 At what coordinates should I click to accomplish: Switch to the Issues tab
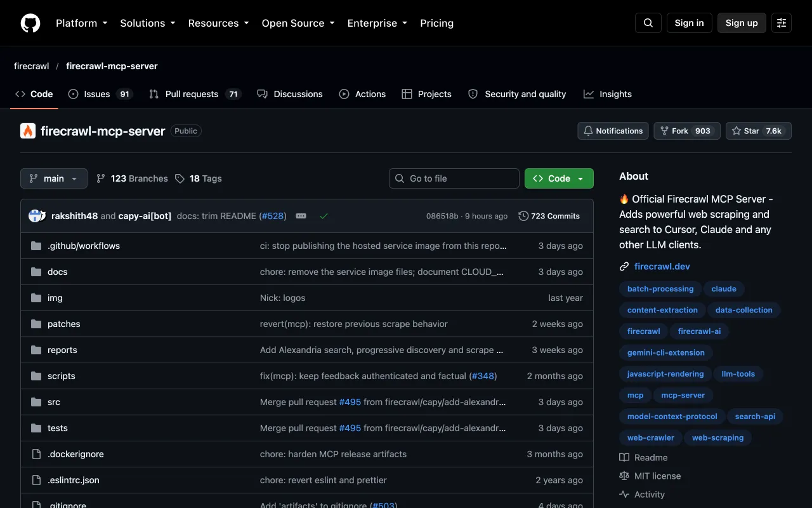[x=100, y=94]
